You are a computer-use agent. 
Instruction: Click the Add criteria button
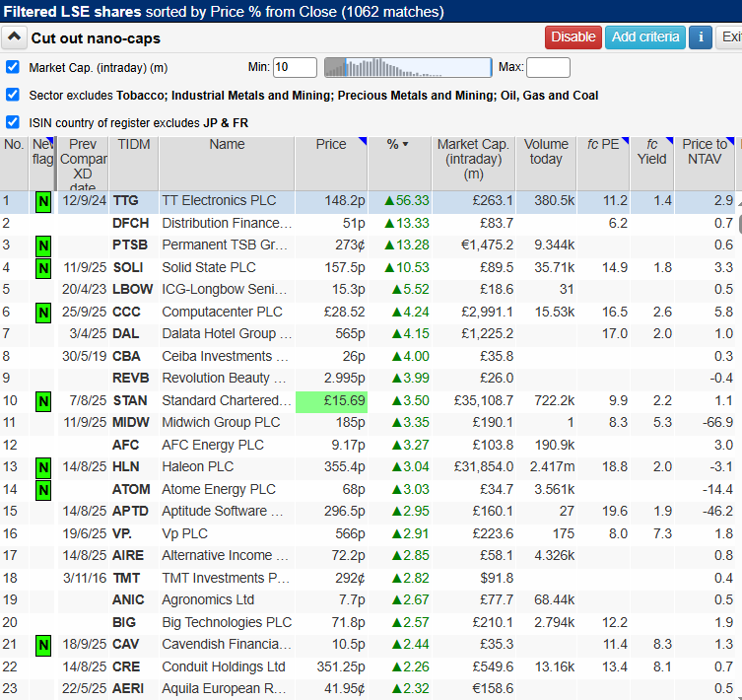click(x=645, y=37)
